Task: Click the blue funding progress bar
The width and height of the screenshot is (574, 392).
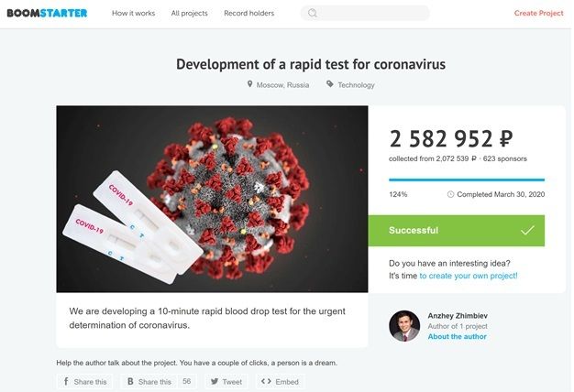Action: click(467, 180)
